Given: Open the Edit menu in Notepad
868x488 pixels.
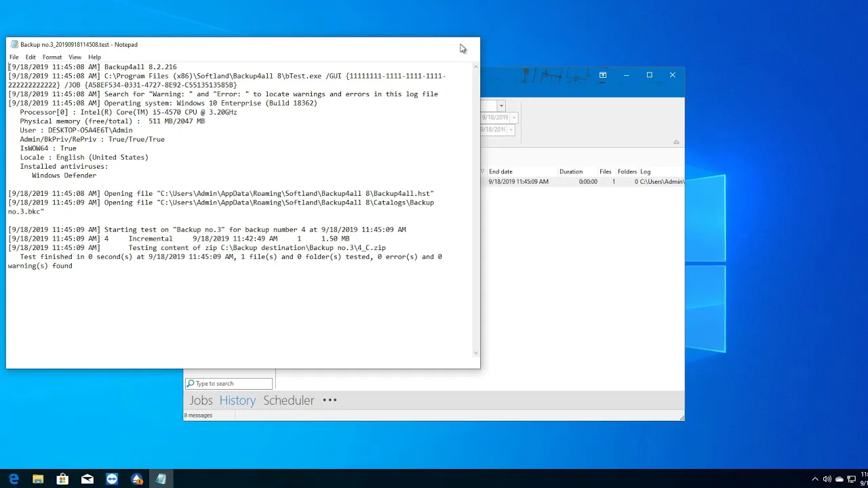Looking at the screenshot, I should pos(31,57).
